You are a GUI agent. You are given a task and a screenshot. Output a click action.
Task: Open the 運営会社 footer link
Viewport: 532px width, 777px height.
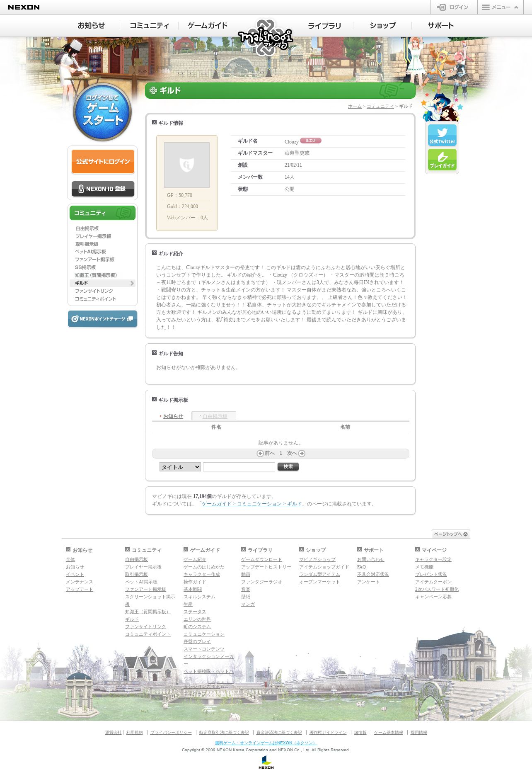point(113,733)
